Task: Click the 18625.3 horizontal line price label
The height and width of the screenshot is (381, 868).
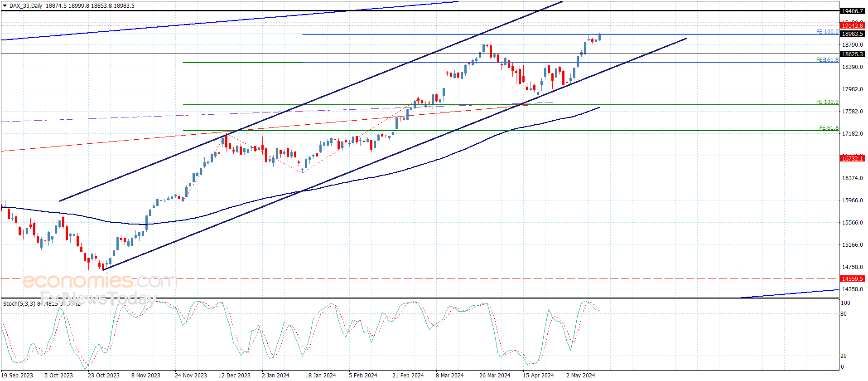Action: (x=852, y=54)
